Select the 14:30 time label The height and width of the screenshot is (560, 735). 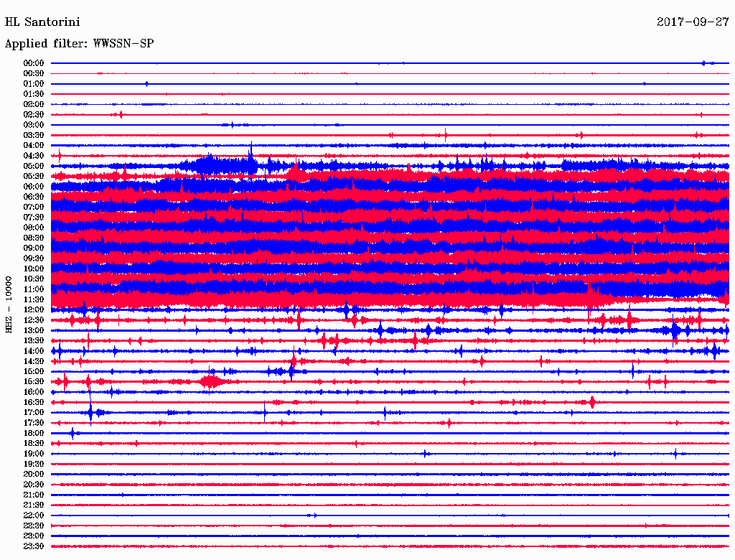tap(34, 361)
